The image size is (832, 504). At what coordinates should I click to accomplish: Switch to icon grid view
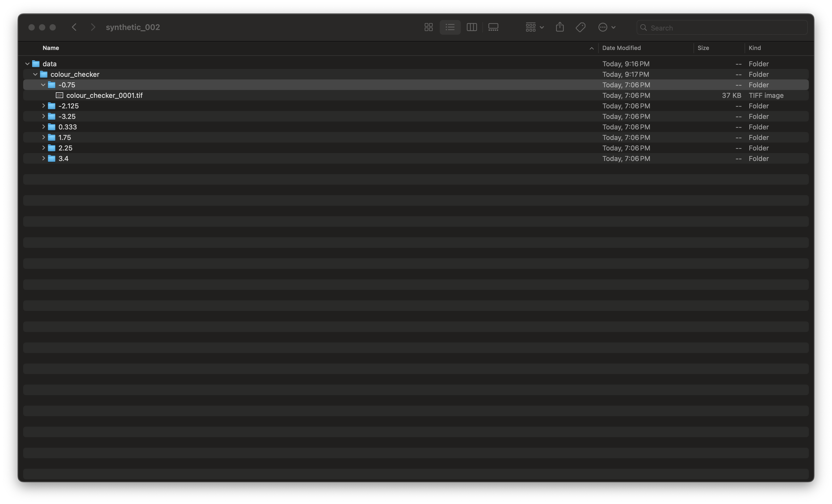428,27
